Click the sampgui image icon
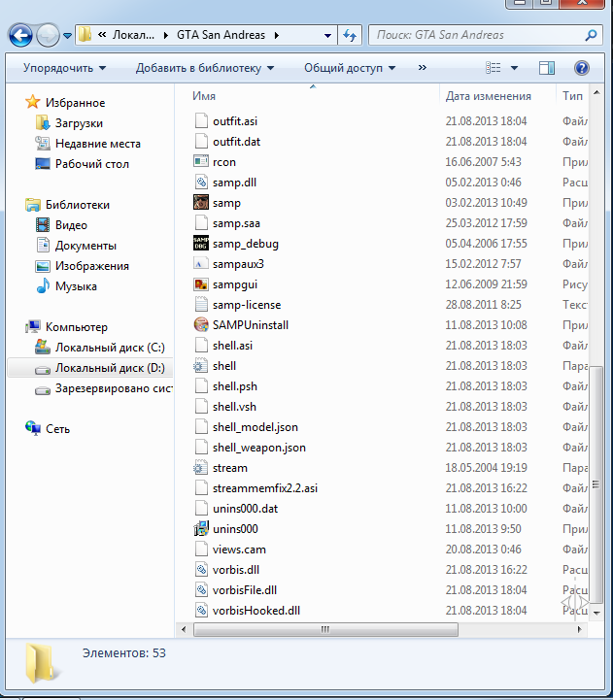 pos(201,283)
